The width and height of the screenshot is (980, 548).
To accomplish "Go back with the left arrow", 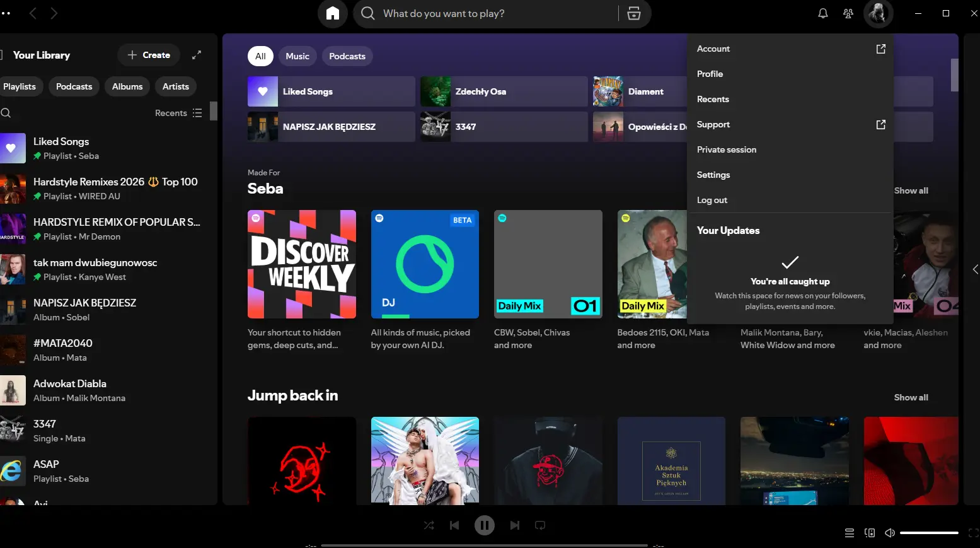I will pos(33,13).
